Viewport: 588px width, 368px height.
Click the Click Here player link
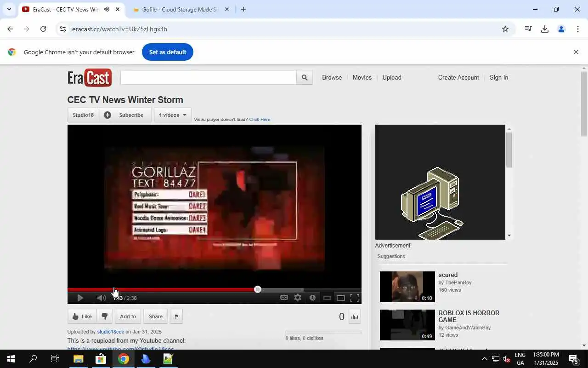260,120
